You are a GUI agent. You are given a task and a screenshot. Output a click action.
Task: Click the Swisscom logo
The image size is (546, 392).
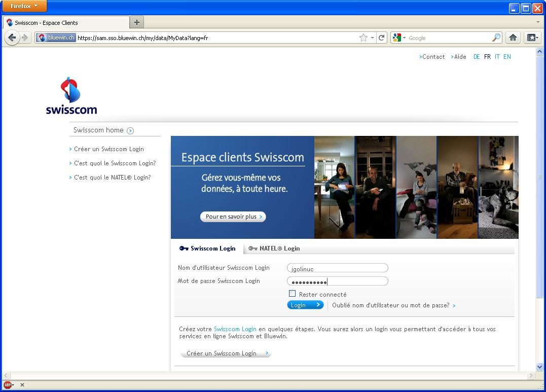[x=71, y=95]
